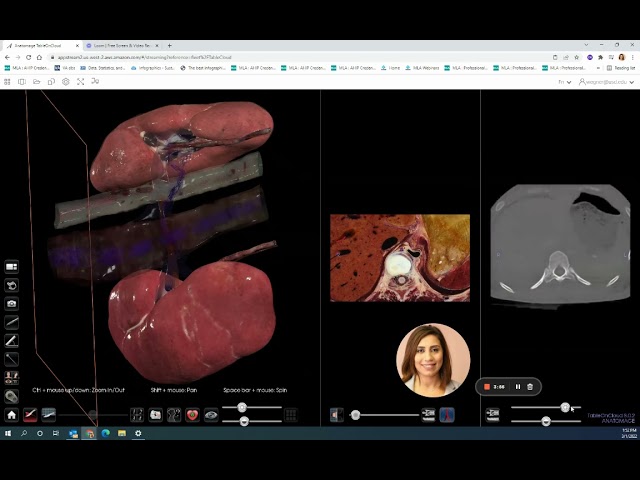The height and width of the screenshot is (480, 640).
Task: Select the angle measurement tool
Action: (x=11, y=340)
